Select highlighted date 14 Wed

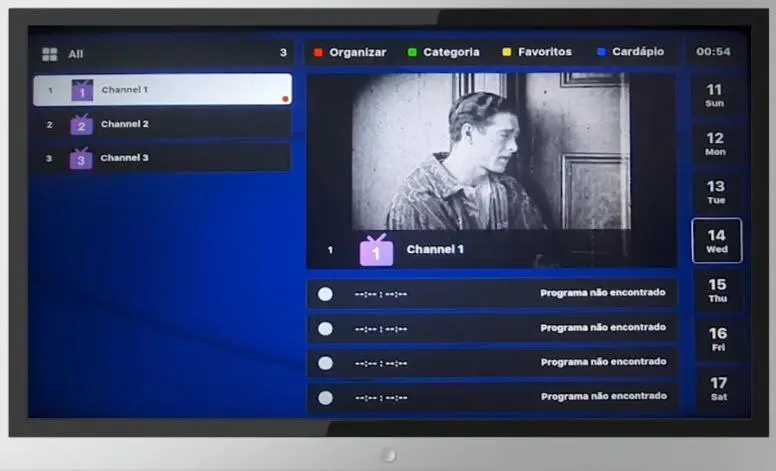(716, 240)
